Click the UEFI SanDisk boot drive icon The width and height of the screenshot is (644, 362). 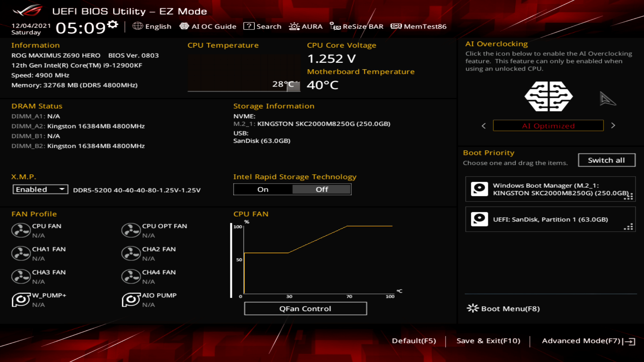click(x=479, y=219)
